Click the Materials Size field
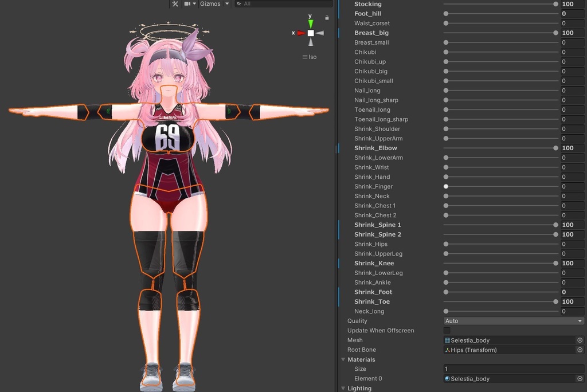The height and width of the screenshot is (392, 587). (513, 369)
